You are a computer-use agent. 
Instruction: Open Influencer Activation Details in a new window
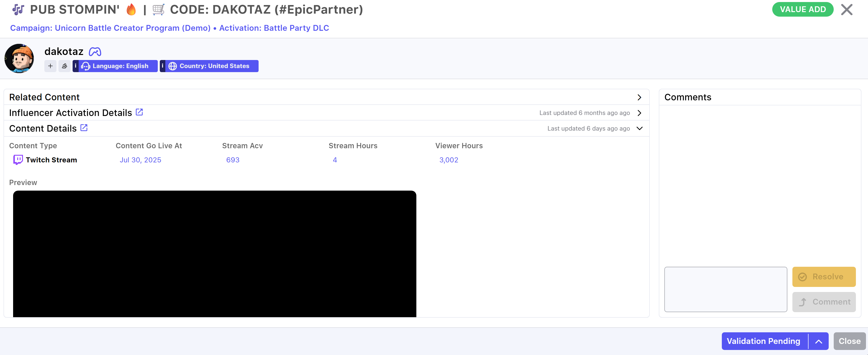139,112
